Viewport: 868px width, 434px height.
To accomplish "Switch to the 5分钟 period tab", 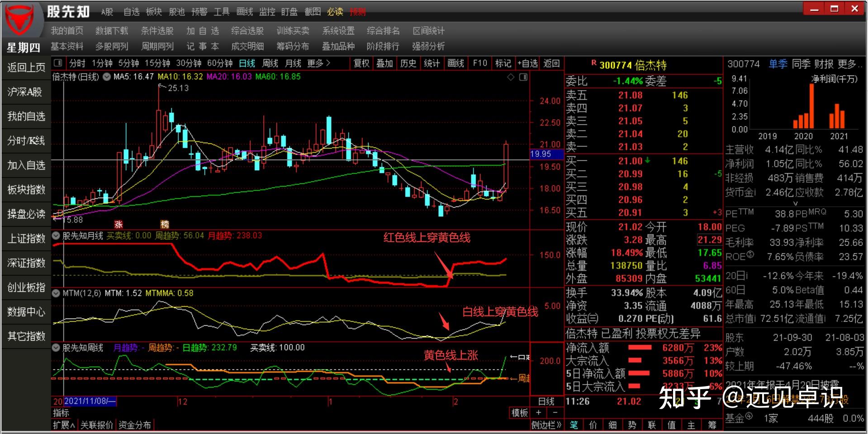I will [x=129, y=63].
